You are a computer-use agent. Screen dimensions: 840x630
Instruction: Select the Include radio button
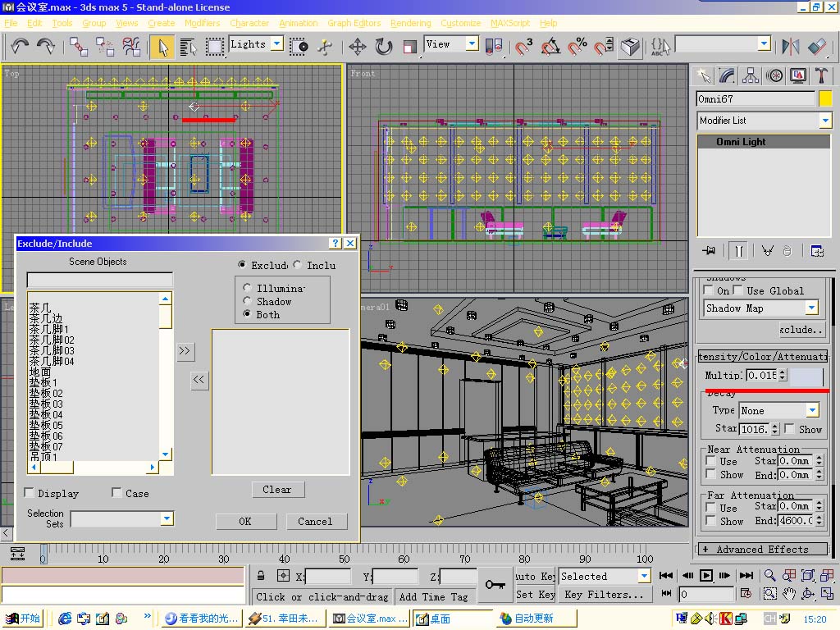point(298,265)
